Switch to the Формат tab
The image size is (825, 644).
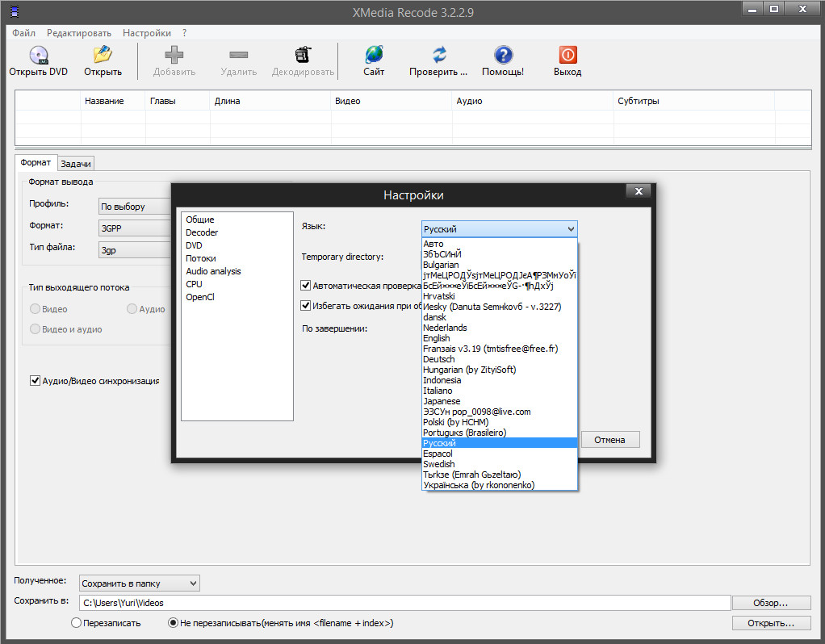pyautogui.click(x=36, y=162)
